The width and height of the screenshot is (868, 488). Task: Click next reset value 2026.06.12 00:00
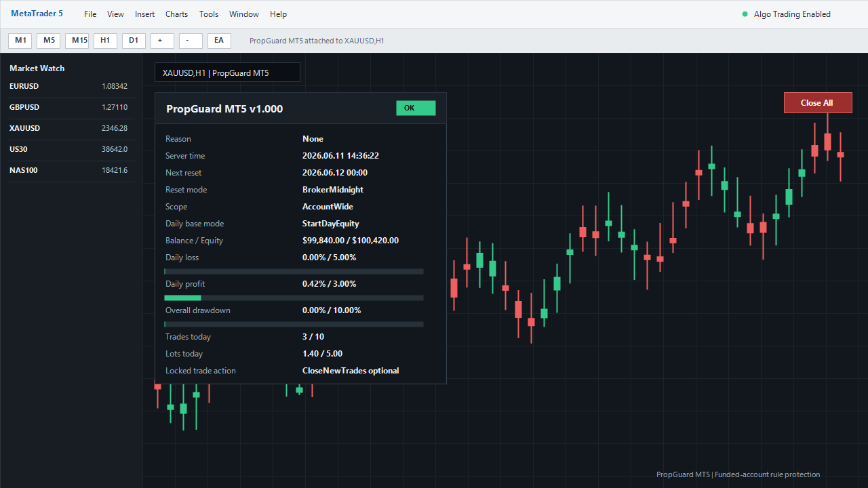coord(335,173)
